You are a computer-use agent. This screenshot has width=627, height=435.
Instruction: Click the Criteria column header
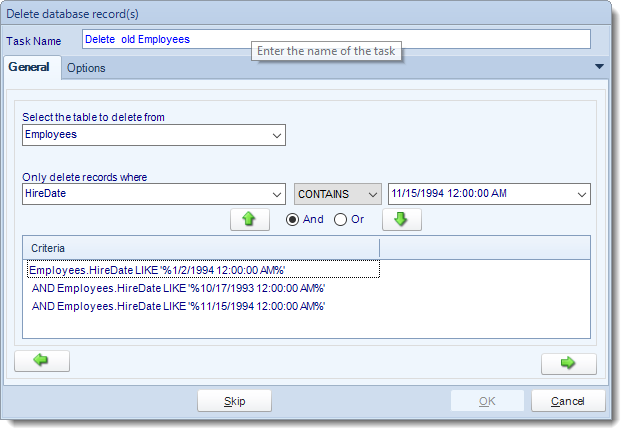click(x=201, y=248)
